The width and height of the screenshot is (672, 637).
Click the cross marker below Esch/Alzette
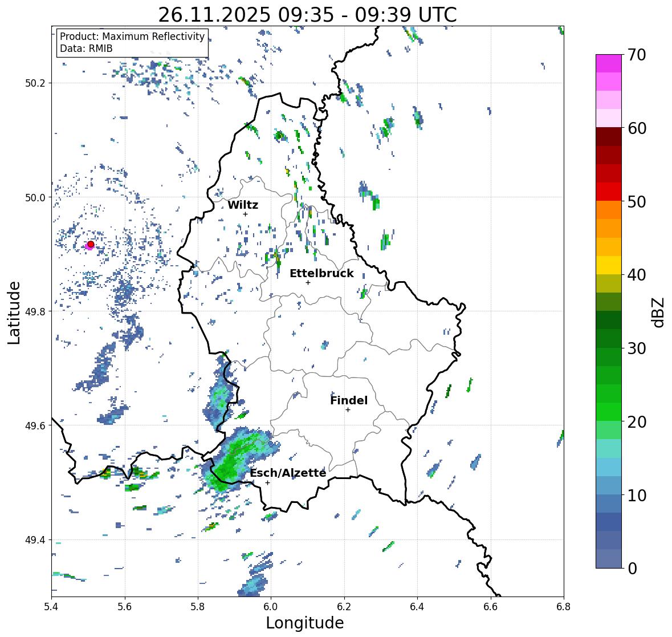(267, 482)
